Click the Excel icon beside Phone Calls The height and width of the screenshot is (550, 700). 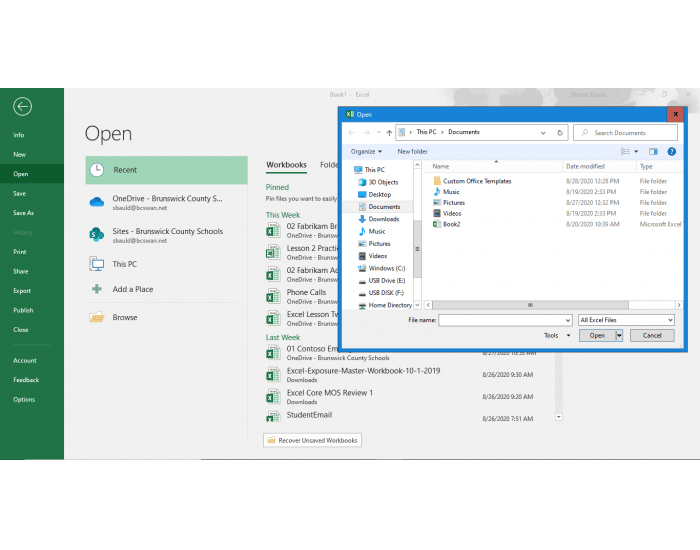tap(273, 297)
